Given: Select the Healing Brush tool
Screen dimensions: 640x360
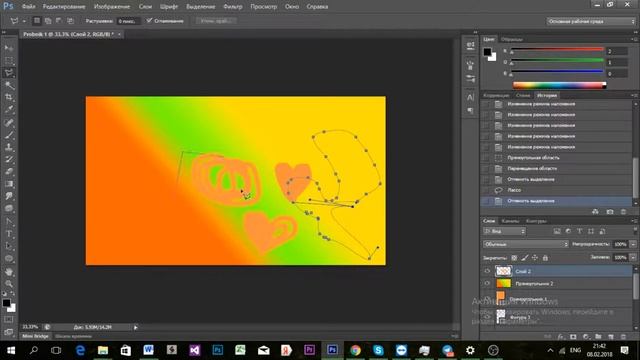Looking at the screenshot, I should click(x=9, y=122).
